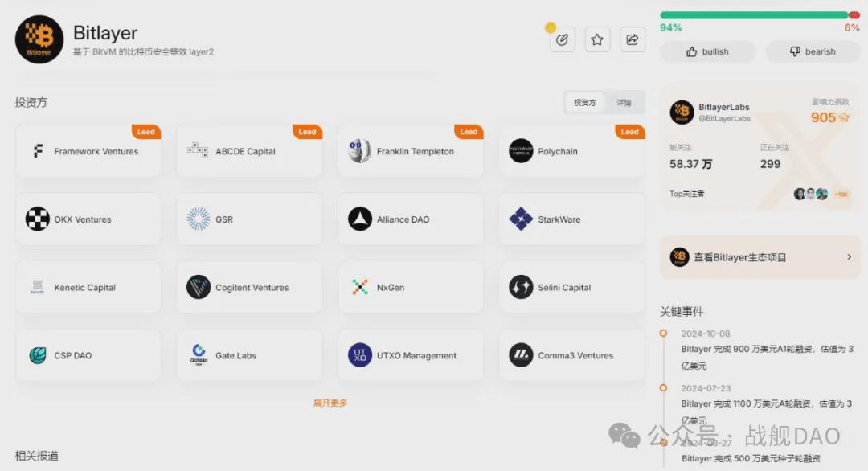Vote bullish on Bitlayer

click(x=707, y=51)
